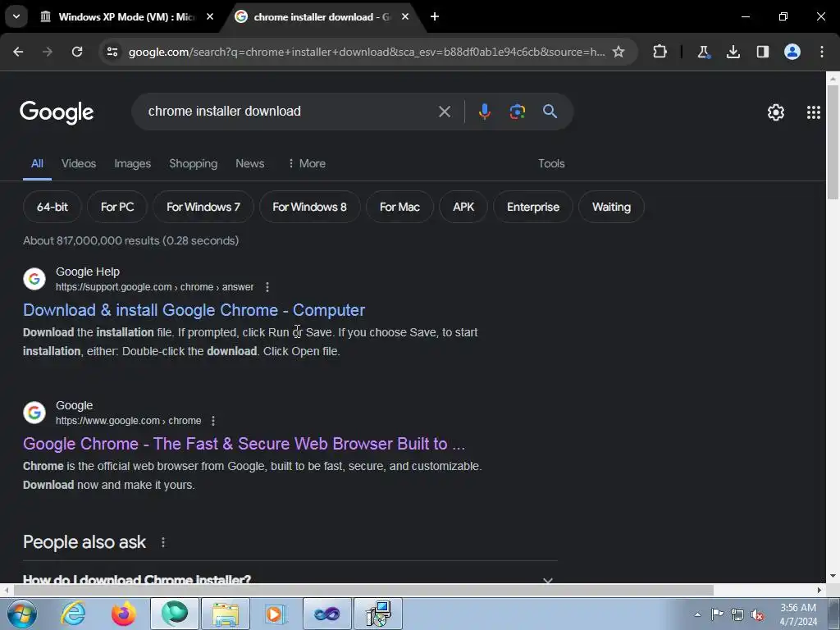This screenshot has width=840, height=630.
Task: Open options for the Google Help result
Action: [267, 287]
